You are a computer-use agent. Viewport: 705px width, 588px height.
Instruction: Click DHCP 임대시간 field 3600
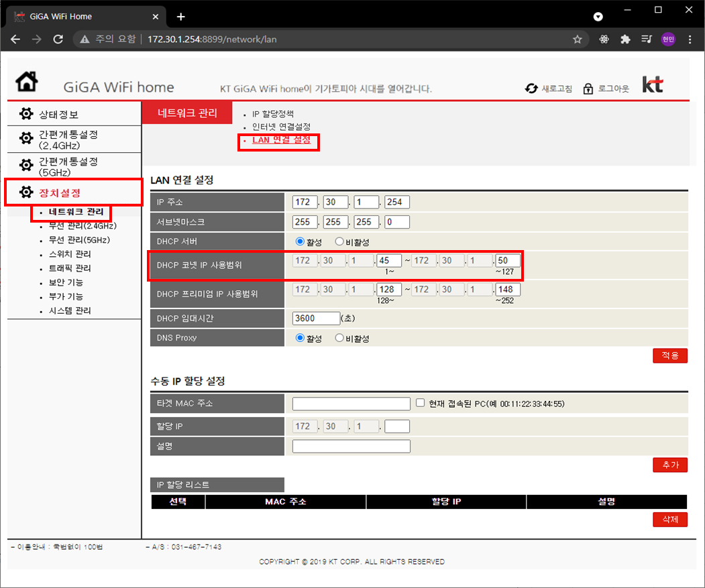[x=316, y=318]
